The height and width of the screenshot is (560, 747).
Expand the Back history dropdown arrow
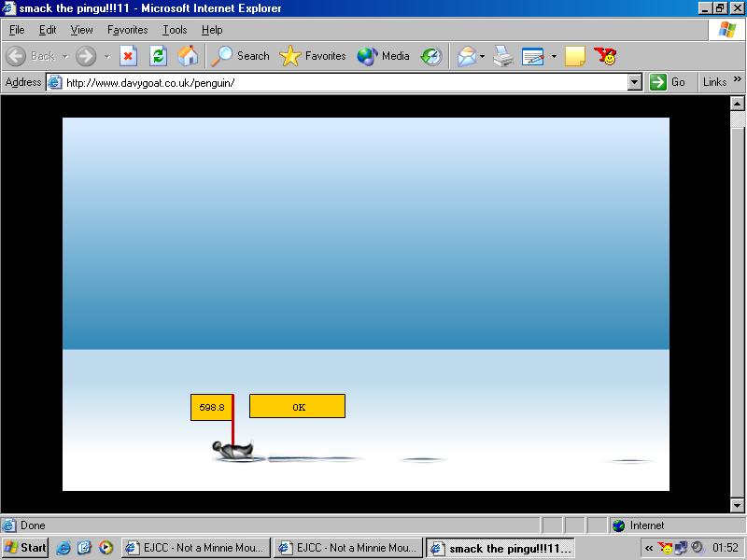(65, 56)
